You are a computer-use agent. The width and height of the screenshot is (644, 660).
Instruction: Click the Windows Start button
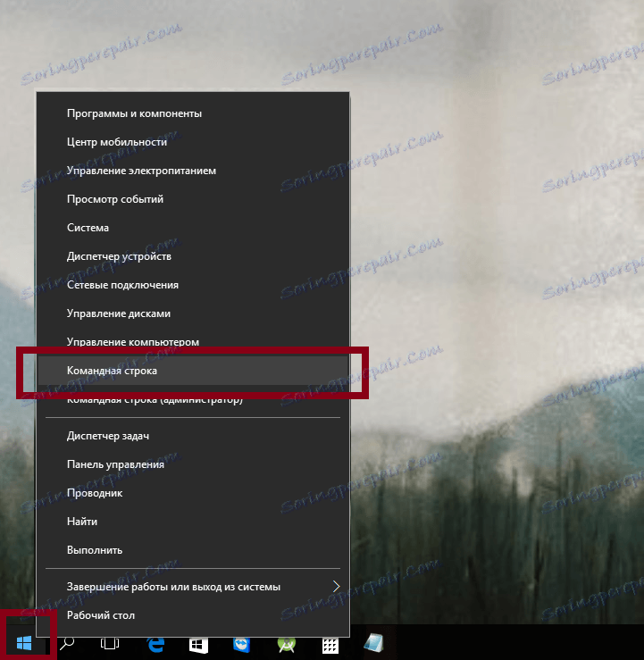(24, 643)
